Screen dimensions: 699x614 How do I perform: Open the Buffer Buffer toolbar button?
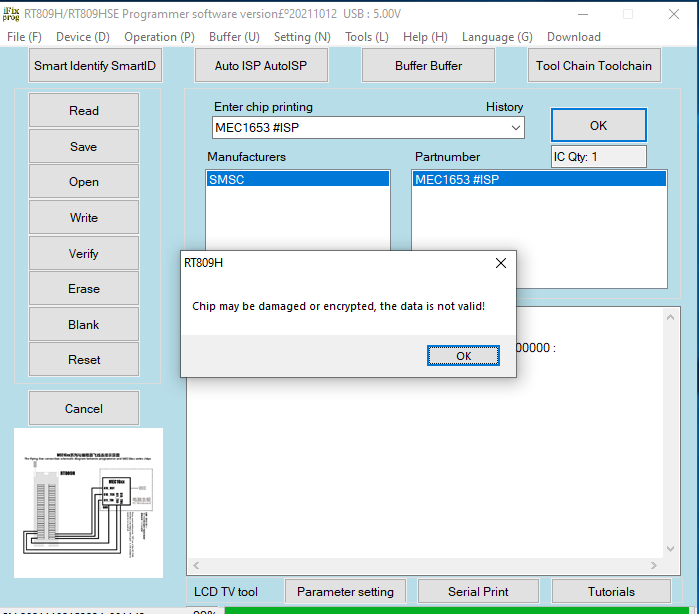(x=428, y=66)
